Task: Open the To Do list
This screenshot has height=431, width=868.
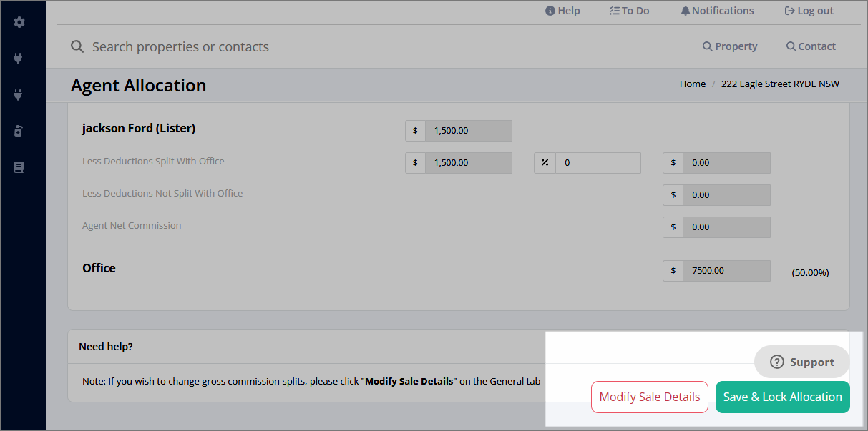Action: click(x=629, y=11)
